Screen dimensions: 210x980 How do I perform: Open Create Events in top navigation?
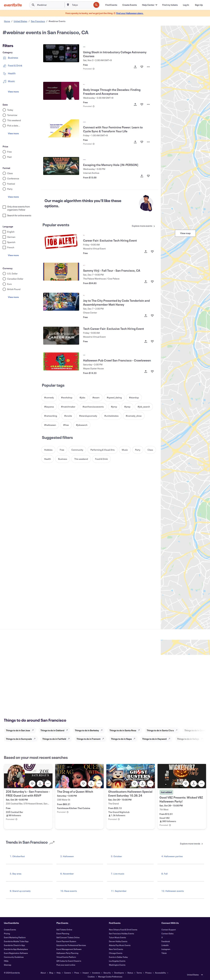[x=130, y=5]
